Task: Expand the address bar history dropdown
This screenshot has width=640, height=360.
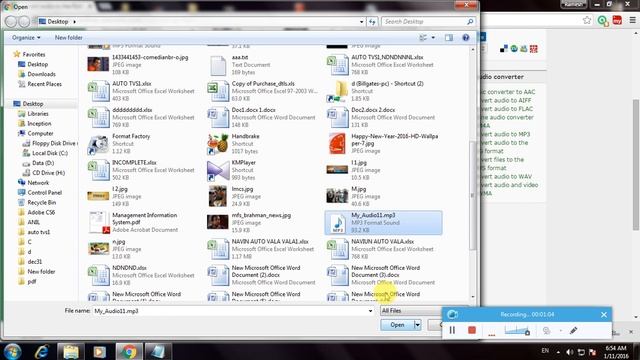Action: pos(362,22)
